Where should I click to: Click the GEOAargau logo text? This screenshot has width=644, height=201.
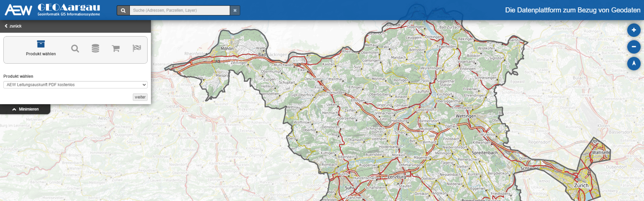69,10
